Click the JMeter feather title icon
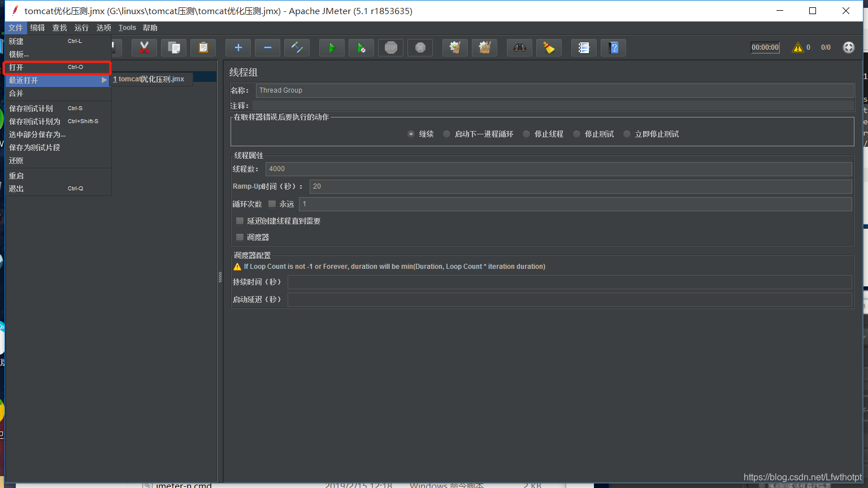Viewport: 868px width, 488px height. pyautogui.click(x=15, y=10)
